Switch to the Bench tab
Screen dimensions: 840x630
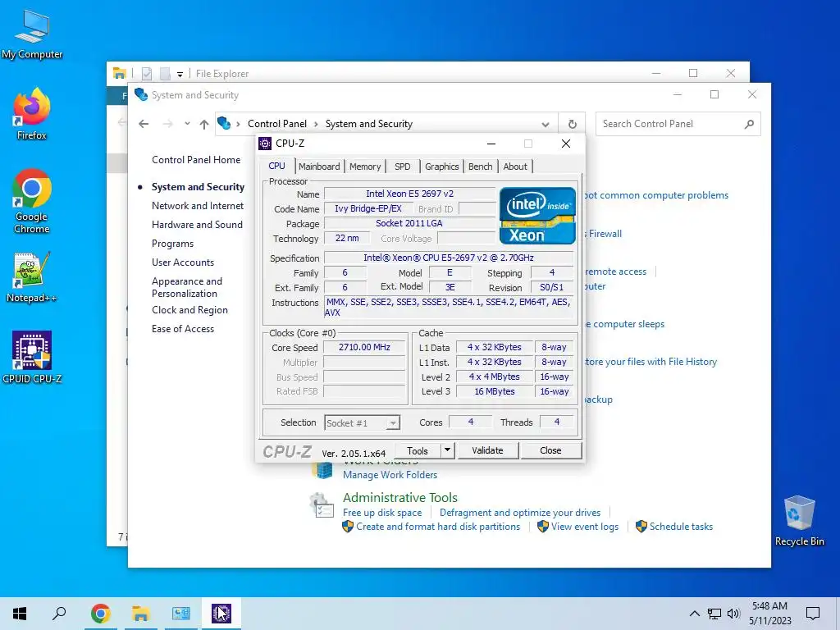click(x=480, y=167)
